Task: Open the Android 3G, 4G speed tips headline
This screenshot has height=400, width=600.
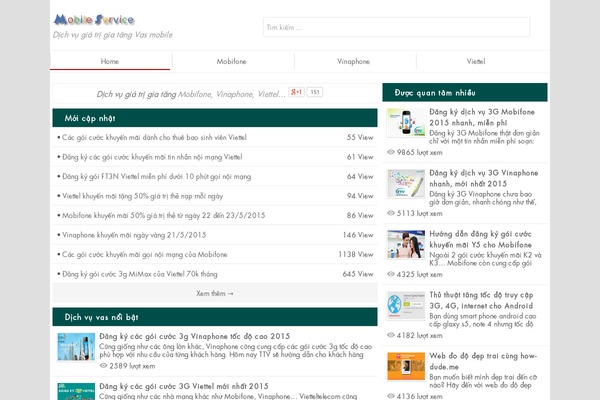Action: coord(481,300)
